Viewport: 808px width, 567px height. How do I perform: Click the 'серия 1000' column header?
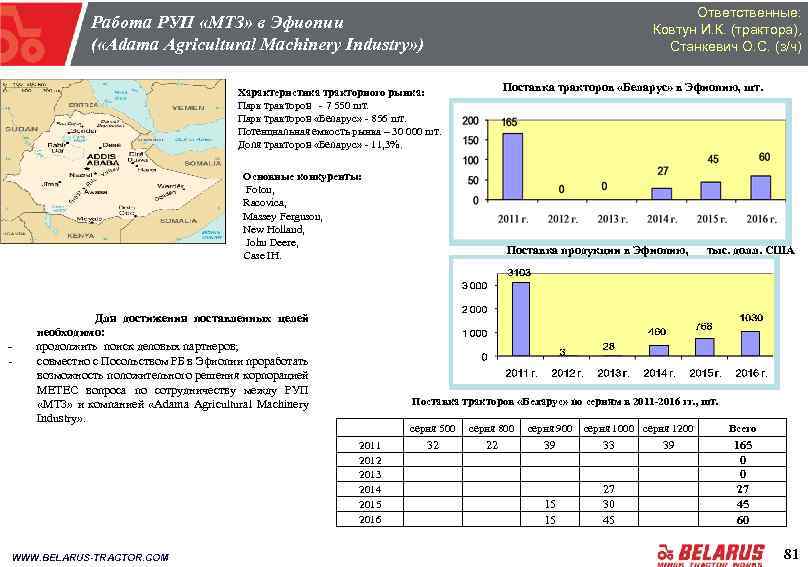click(608, 428)
